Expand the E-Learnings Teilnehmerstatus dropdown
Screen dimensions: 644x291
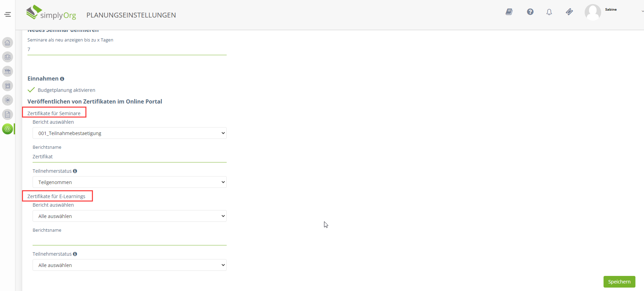[x=129, y=265]
